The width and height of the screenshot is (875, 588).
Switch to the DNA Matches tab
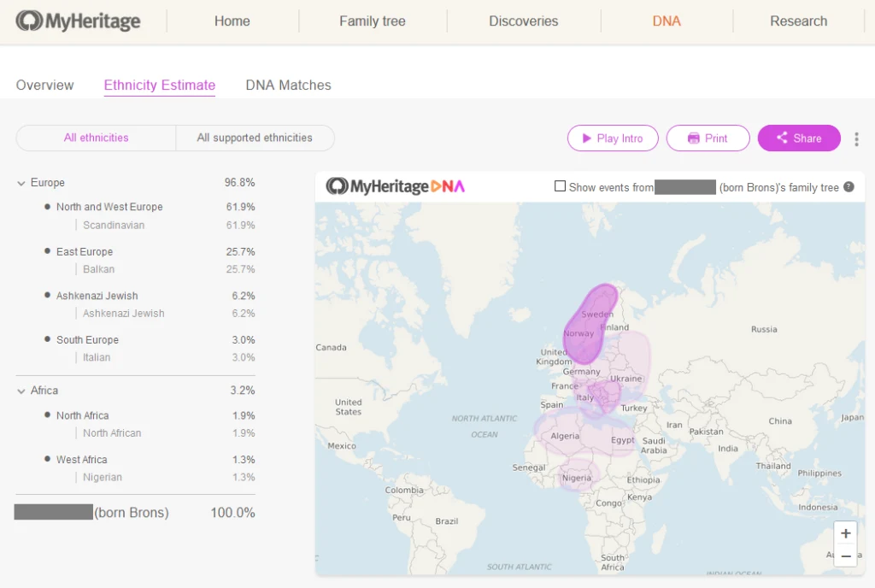289,85
